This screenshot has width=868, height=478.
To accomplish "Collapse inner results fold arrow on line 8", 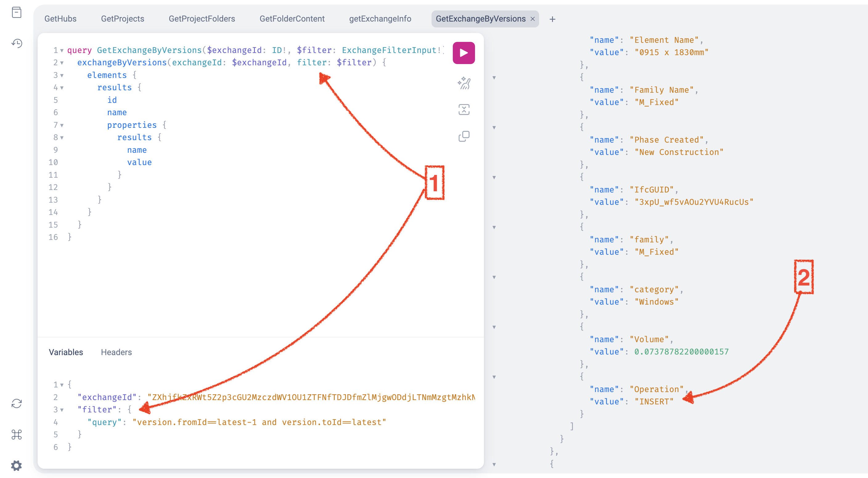I will [x=62, y=138].
